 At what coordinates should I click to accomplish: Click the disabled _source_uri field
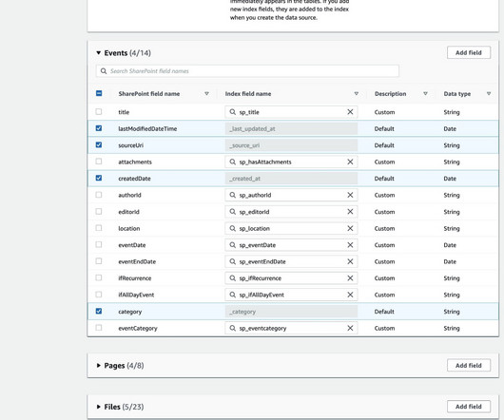(x=291, y=145)
